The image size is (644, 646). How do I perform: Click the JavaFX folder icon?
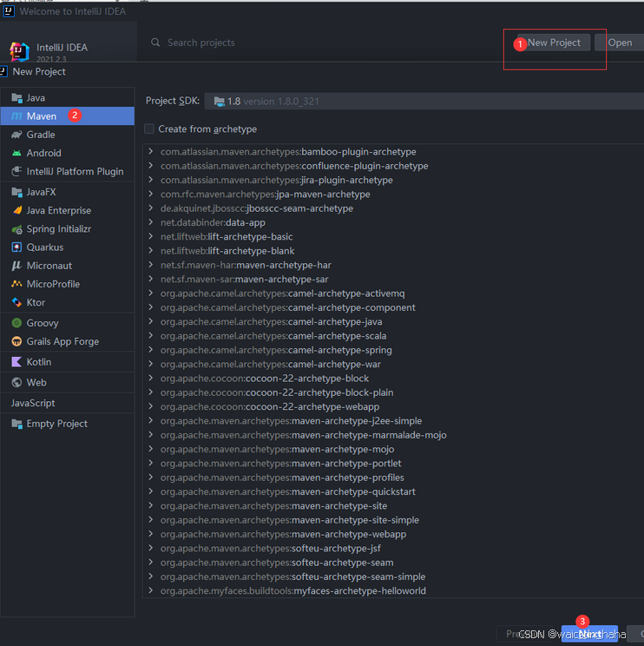pyautogui.click(x=16, y=192)
